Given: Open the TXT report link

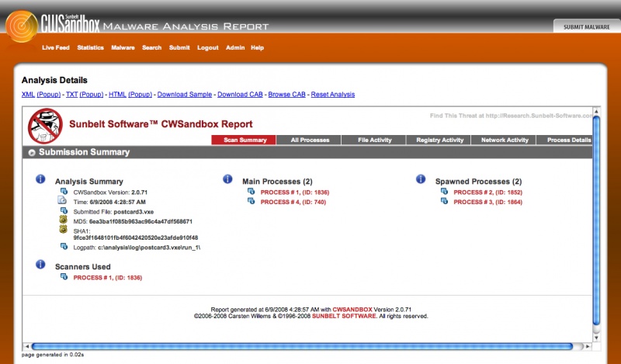Looking at the screenshot, I should tap(71, 94).
